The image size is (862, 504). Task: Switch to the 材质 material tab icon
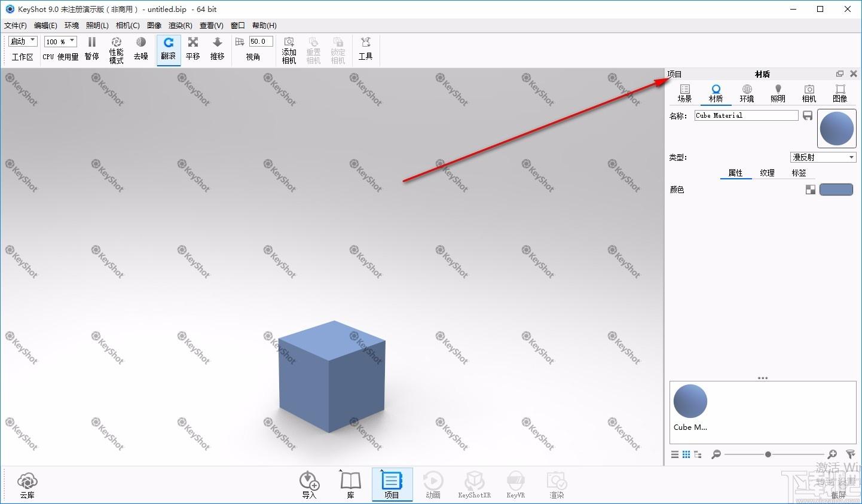point(716,93)
